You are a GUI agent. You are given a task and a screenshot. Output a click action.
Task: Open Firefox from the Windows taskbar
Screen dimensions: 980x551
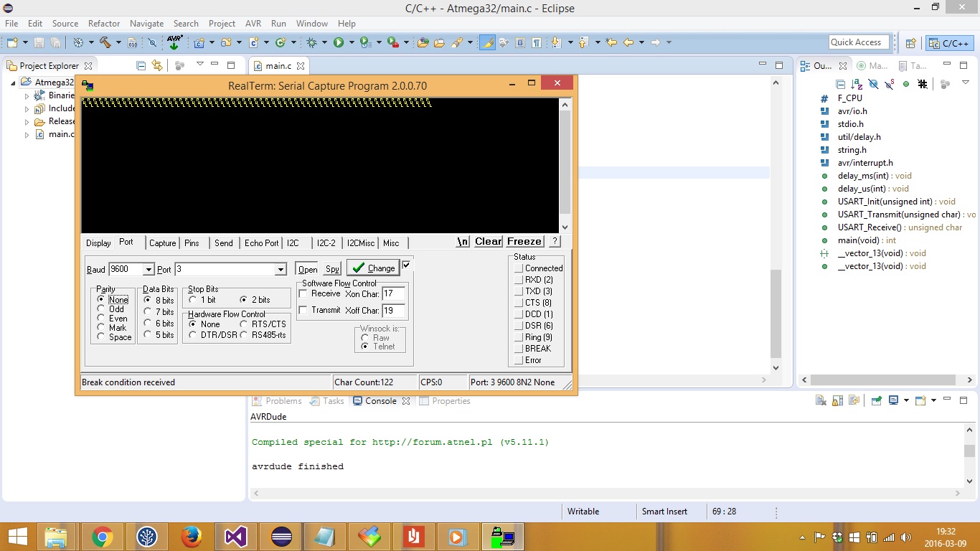[191, 537]
